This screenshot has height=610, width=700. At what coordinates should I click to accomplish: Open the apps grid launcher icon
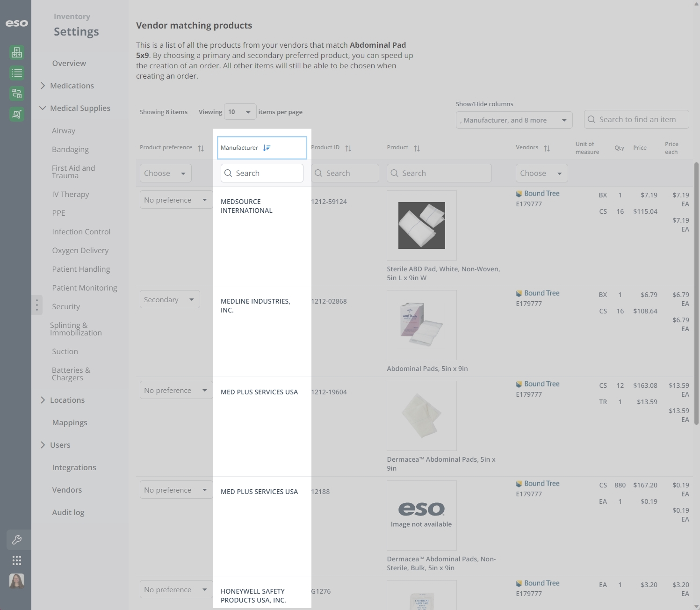17,560
